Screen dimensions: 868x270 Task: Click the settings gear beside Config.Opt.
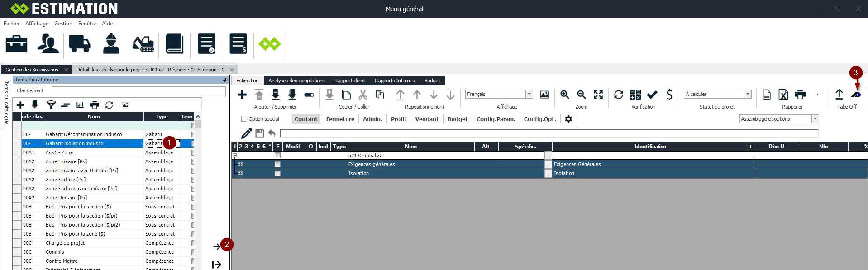coord(568,119)
